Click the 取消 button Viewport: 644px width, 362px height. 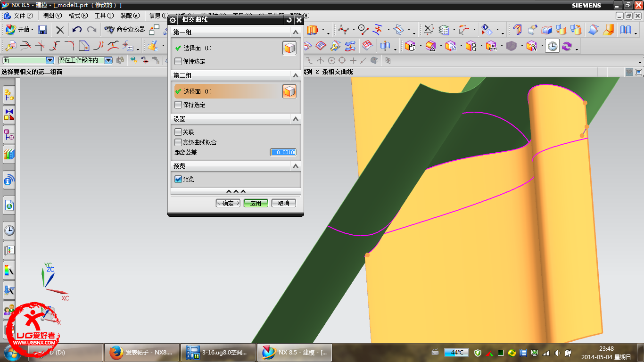point(284,203)
